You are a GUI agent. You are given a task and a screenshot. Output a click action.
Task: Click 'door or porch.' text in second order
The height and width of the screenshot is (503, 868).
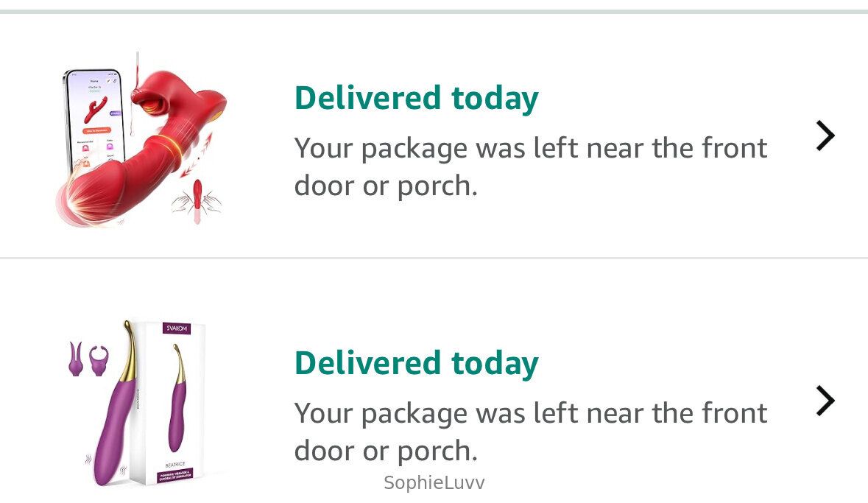[386, 451]
